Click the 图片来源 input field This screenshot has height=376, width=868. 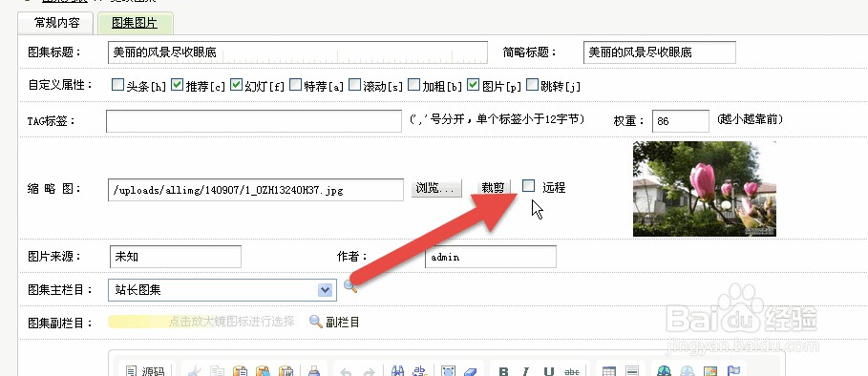(176, 257)
